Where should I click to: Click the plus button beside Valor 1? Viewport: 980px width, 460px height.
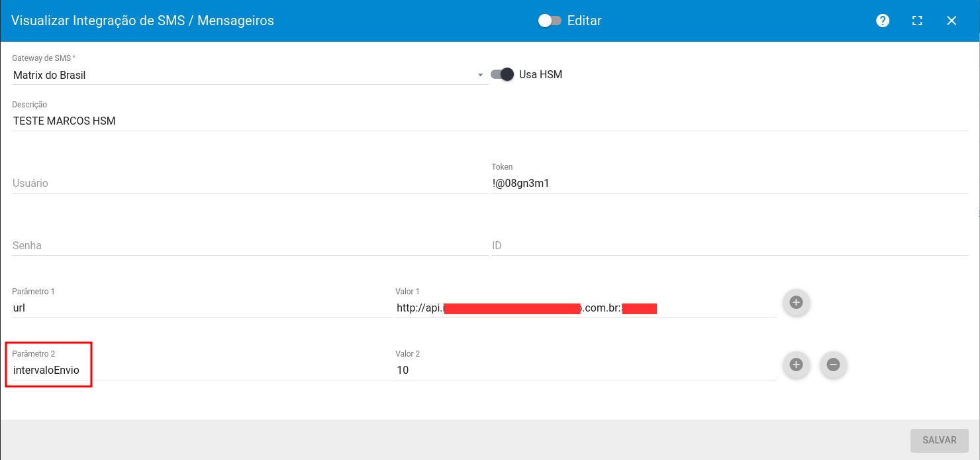(797, 302)
